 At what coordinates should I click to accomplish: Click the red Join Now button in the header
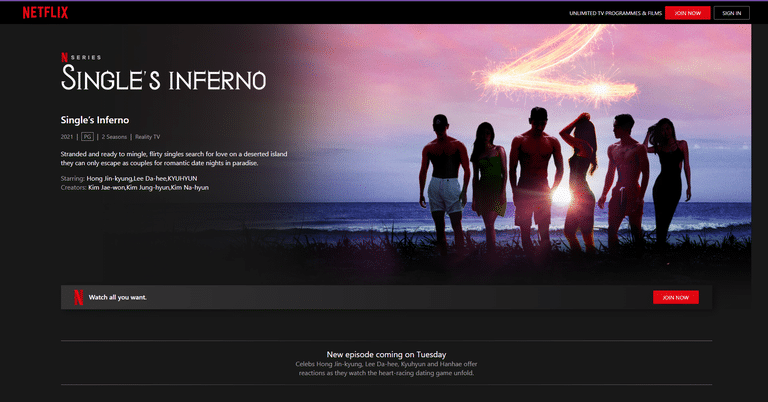point(687,13)
